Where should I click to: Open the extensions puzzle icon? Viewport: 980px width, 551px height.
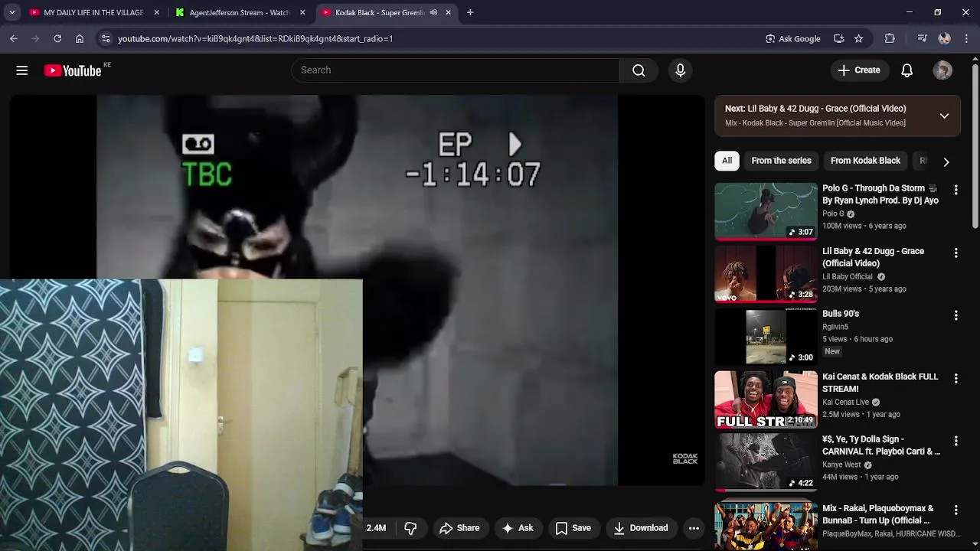[890, 38]
